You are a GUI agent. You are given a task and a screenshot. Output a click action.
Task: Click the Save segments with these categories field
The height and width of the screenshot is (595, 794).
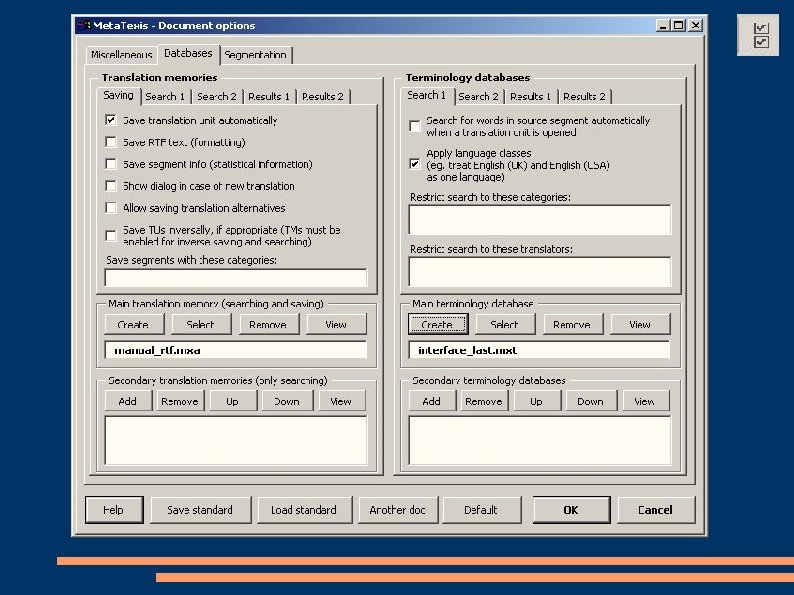click(x=235, y=278)
